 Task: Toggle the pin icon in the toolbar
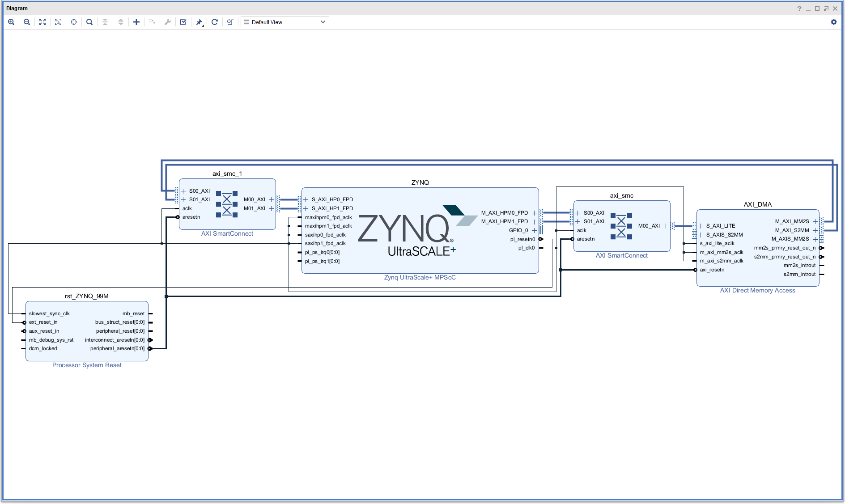point(200,22)
